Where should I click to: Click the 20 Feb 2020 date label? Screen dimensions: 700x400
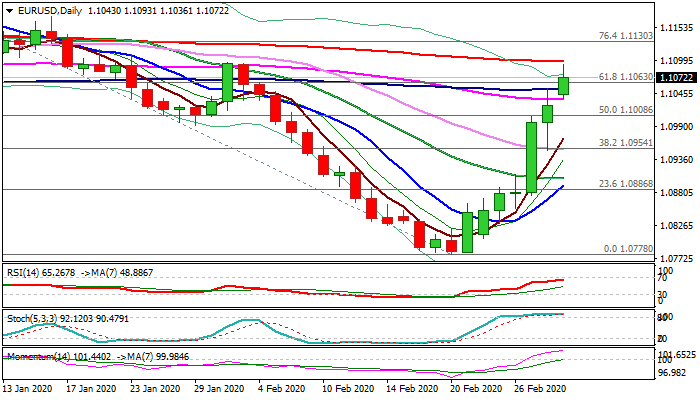[x=476, y=388]
